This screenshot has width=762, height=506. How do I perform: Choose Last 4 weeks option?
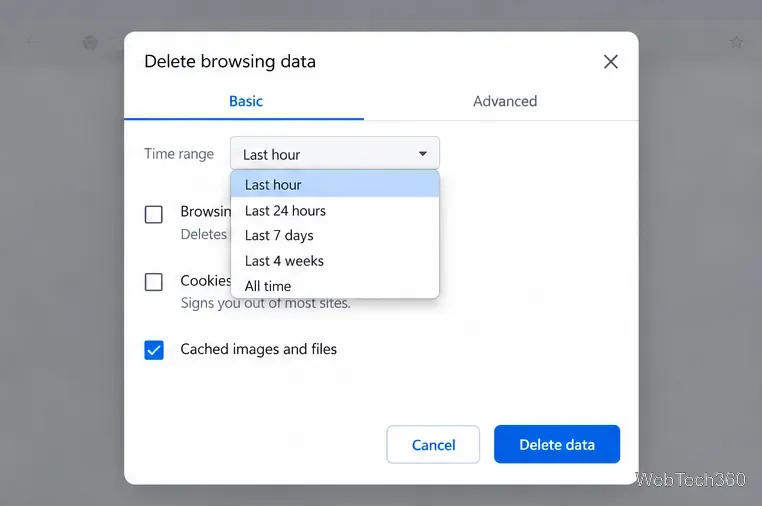(x=335, y=261)
